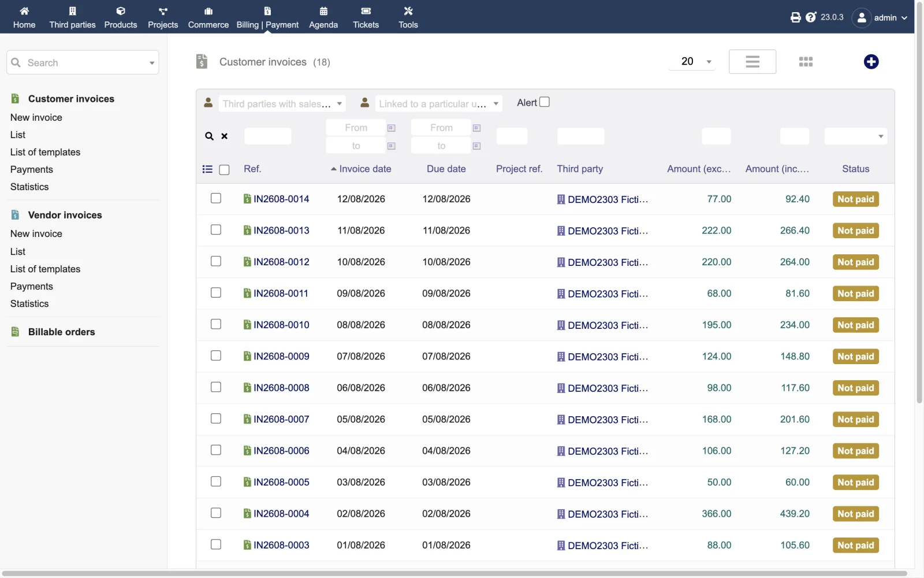Click the Ref. filter input field
This screenshot has width=924, height=578.
tap(268, 136)
